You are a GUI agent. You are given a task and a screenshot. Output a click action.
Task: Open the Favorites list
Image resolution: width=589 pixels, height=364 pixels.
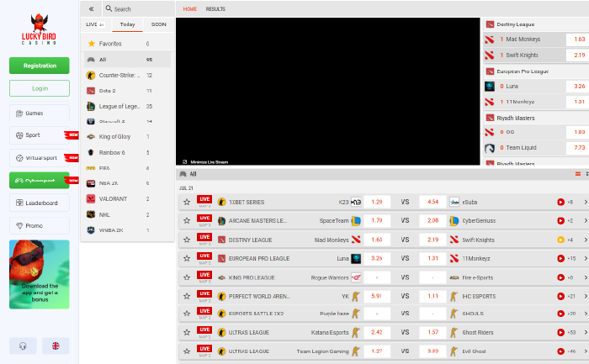127,44
